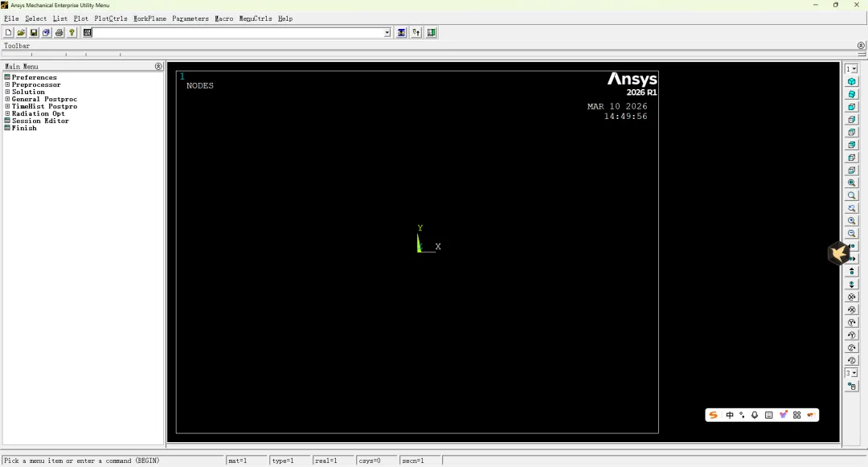Image resolution: width=868 pixels, height=467 pixels.
Task: Toggle Dynamic Model Mode icon
Action: 851,386
